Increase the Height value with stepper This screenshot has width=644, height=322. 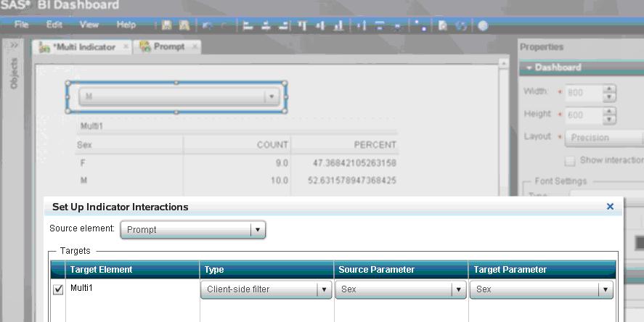point(609,111)
